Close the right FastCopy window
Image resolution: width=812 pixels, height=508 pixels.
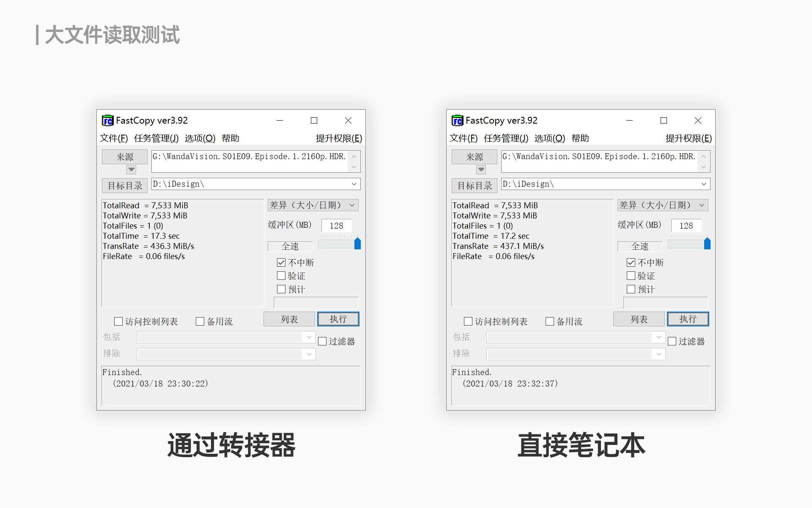click(698, 121)
